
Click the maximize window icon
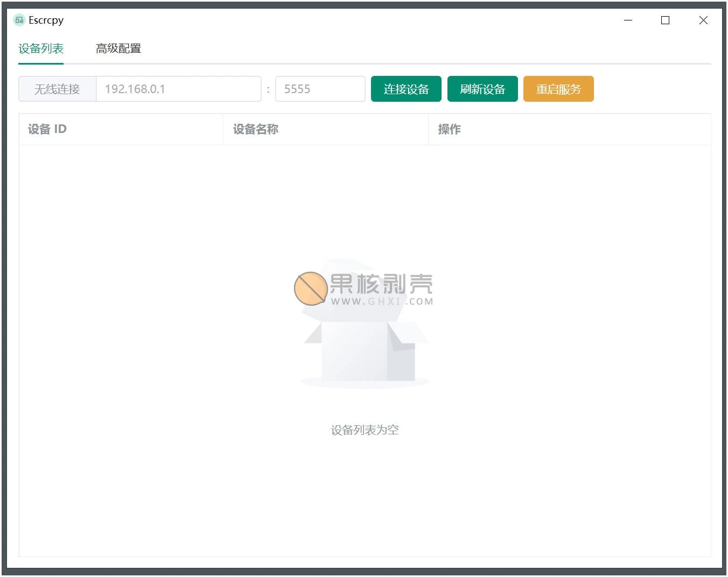(x=665, y=20)
